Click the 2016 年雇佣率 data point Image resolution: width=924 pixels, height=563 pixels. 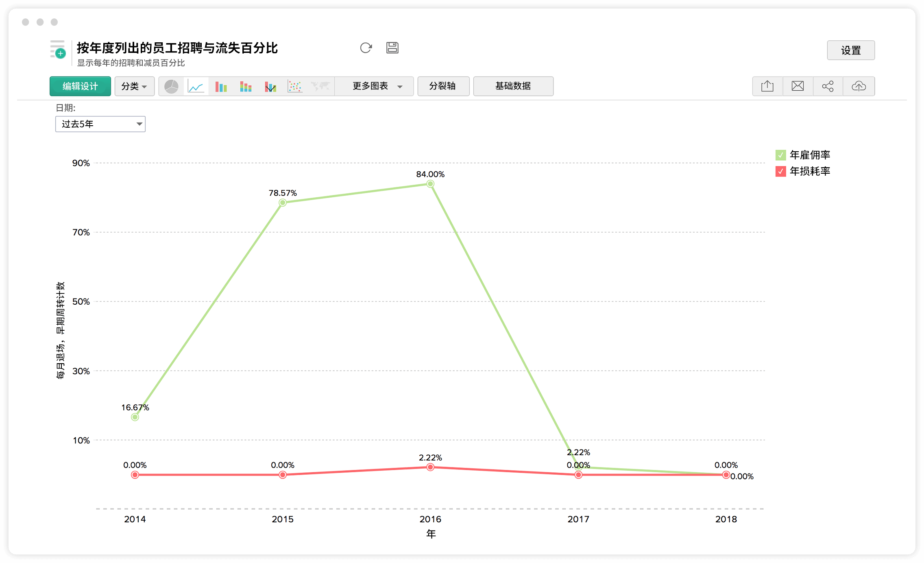pyautogui.click(x=430, y=184)
